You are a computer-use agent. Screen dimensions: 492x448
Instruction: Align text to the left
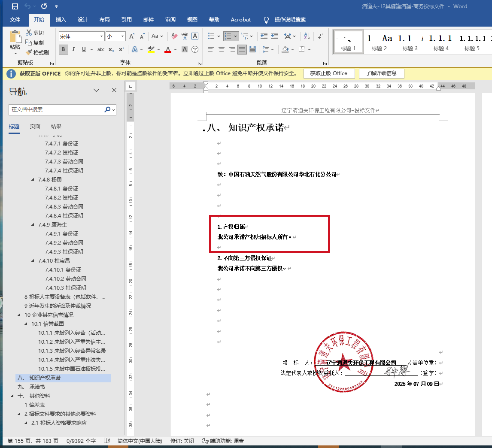211,49
